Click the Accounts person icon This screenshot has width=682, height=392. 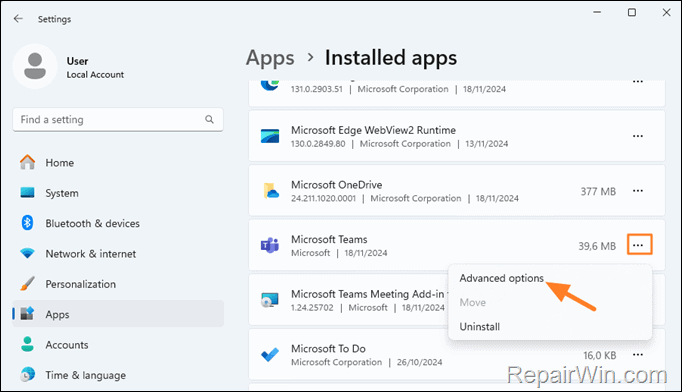[x=27, y=344]
